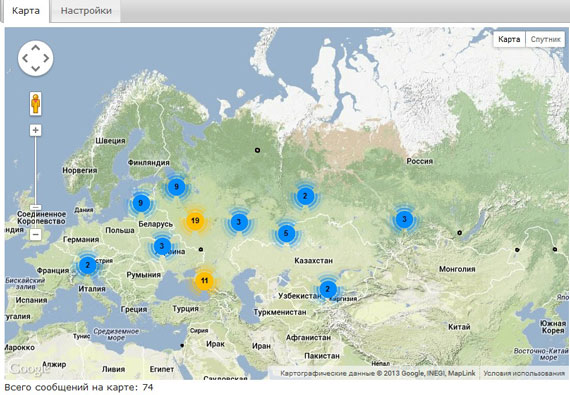
Task: Select the Street View pegman icon
Action: click(x=35, y=104)
